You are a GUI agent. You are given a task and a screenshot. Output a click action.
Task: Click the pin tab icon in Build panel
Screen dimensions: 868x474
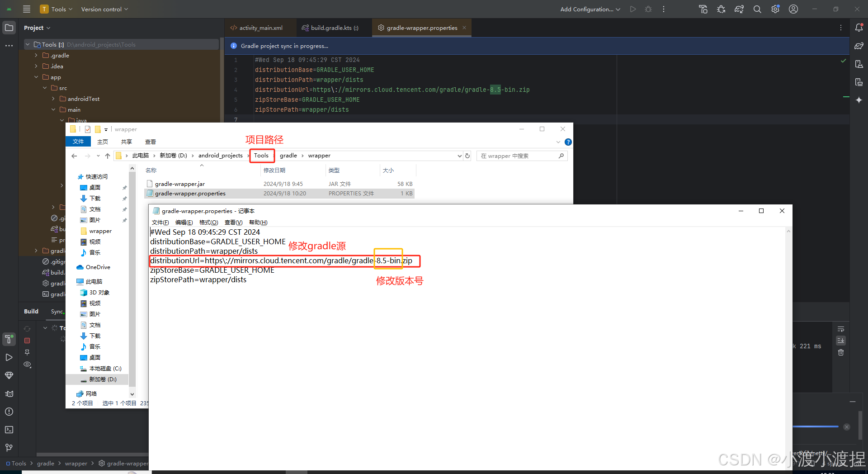27,352
